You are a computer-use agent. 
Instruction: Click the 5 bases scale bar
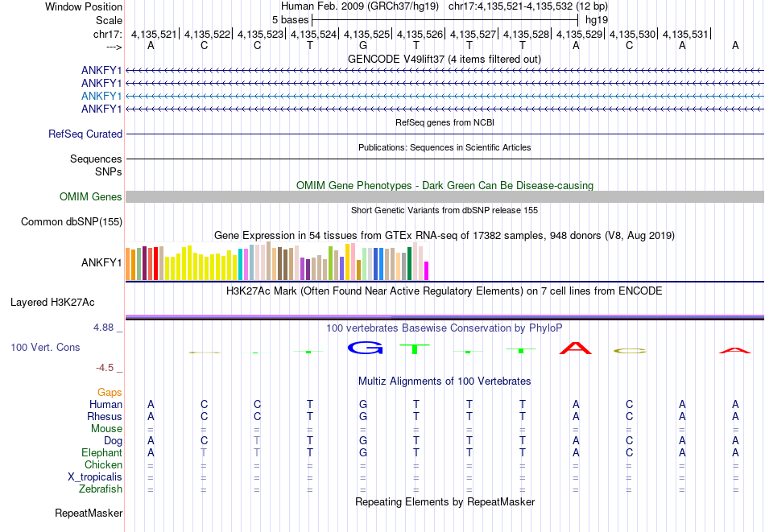[445, 20]
